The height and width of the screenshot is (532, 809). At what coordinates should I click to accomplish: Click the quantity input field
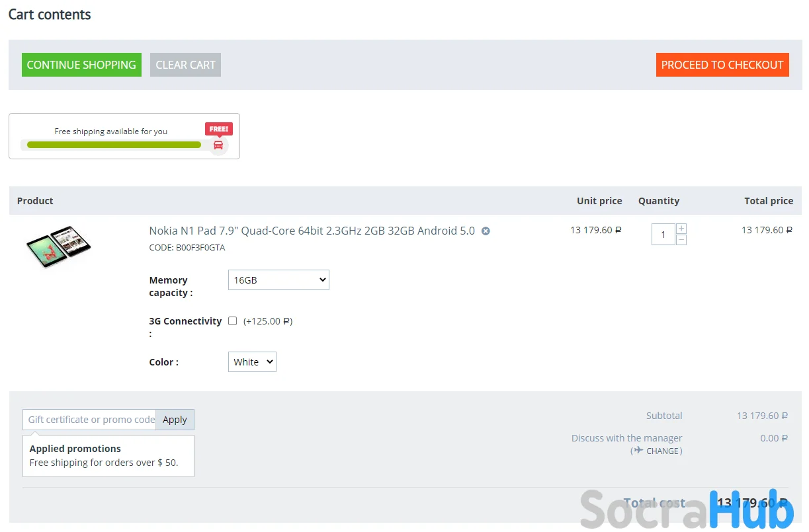click(x=663, y=235)
